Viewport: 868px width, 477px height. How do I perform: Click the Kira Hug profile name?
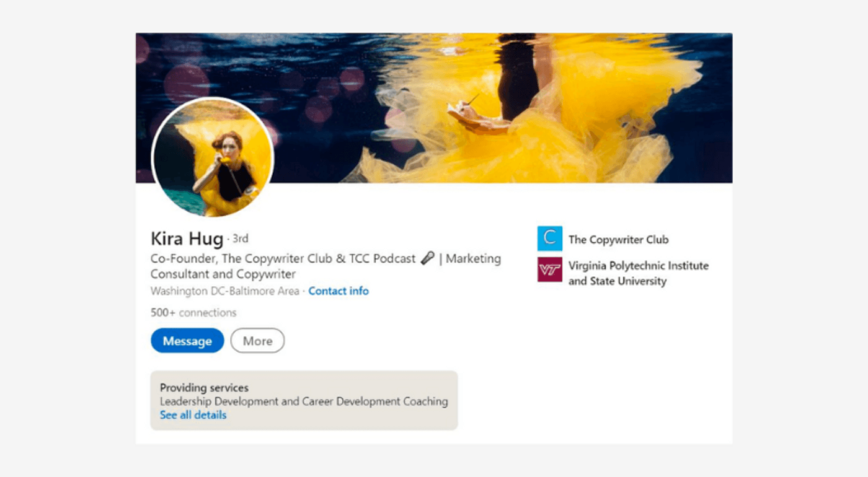click(x=187, y=239)
